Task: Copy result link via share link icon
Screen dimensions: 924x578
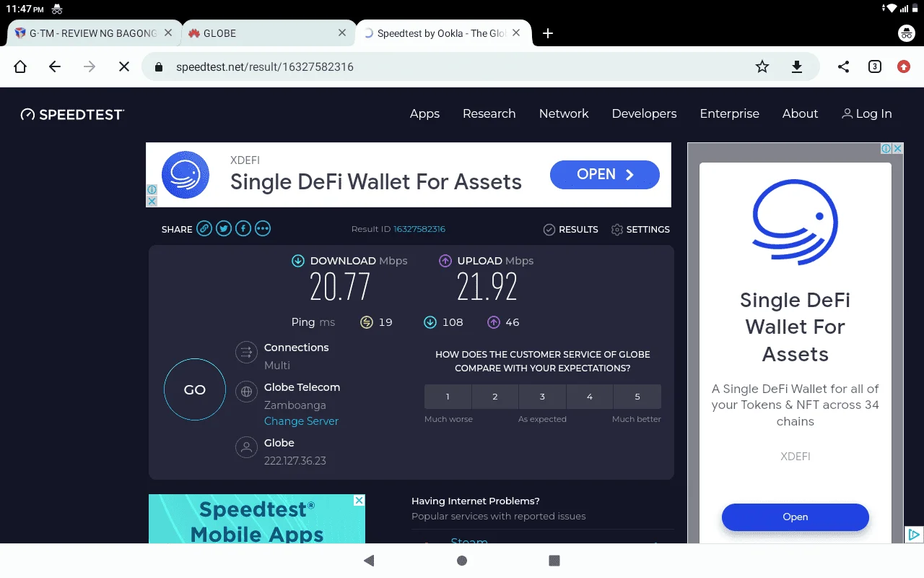Action: 204,229
